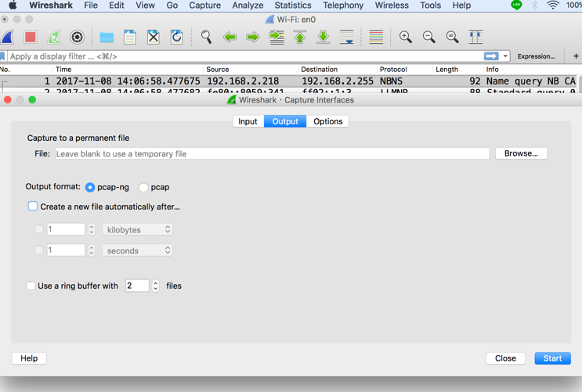This screenshot has width=582, height=392.
Task: Open the Wireless menu
Action: pyautogui.click(x=392, y=5)
